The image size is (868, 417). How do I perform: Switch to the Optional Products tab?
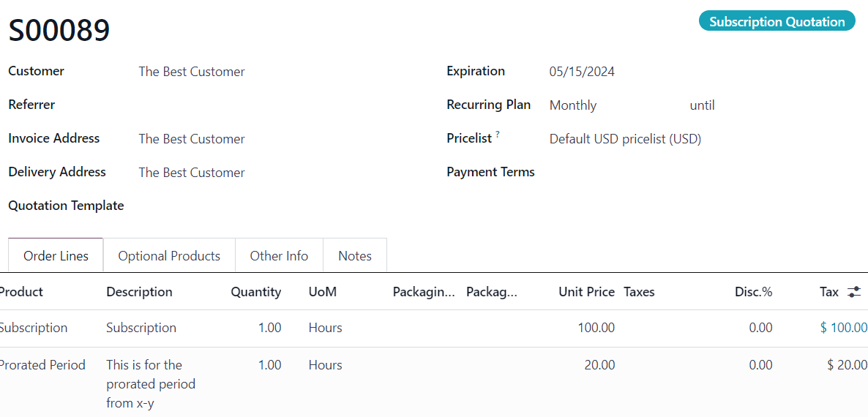(x=169, y=255)
